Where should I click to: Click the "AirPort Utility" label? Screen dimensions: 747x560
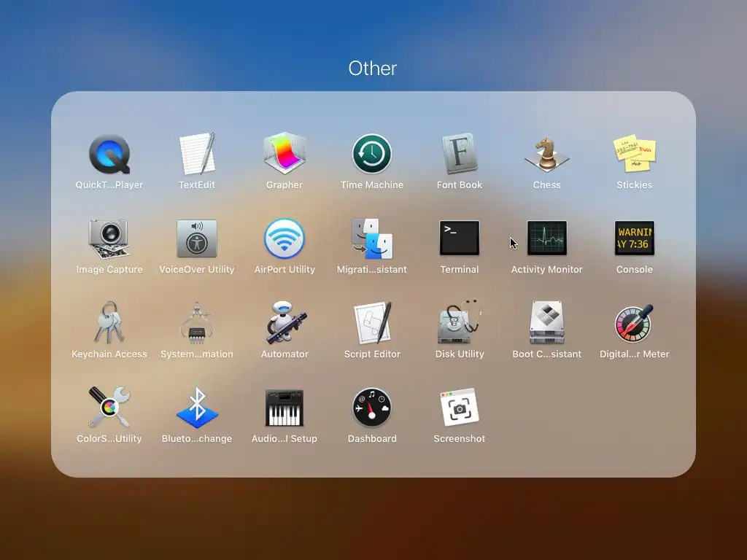285,270
